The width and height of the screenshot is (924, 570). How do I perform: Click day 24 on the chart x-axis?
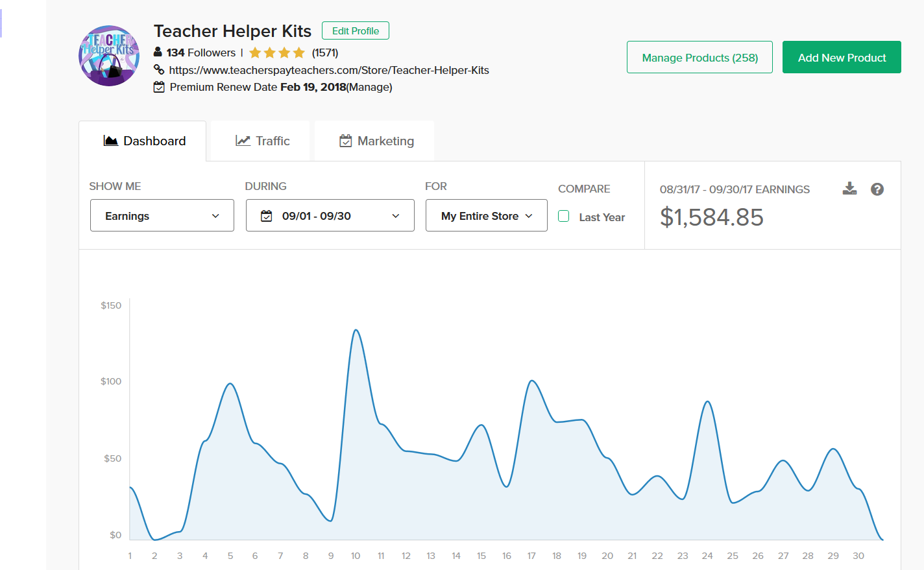pyautogui.click(x=707, y=556)
